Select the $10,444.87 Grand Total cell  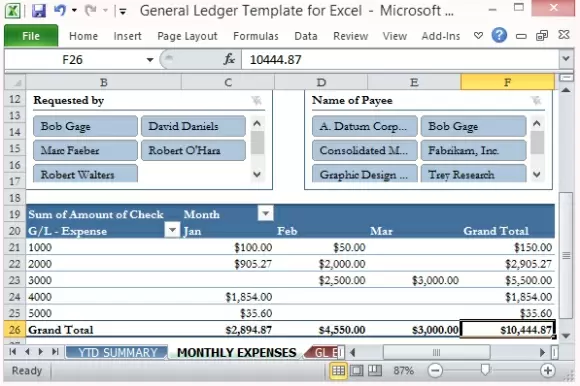(x=508, y=329)
